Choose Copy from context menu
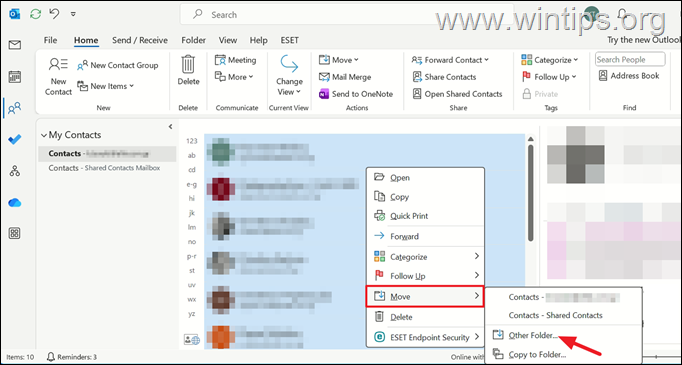682x365 pixels. tap(425, 197)
